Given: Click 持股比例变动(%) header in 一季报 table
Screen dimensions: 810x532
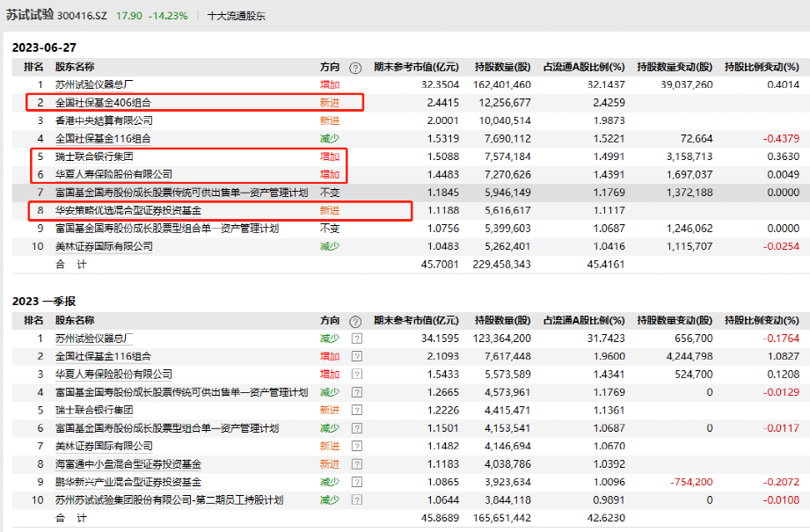Looking at the screenshot, I should [x=762, y=321].
